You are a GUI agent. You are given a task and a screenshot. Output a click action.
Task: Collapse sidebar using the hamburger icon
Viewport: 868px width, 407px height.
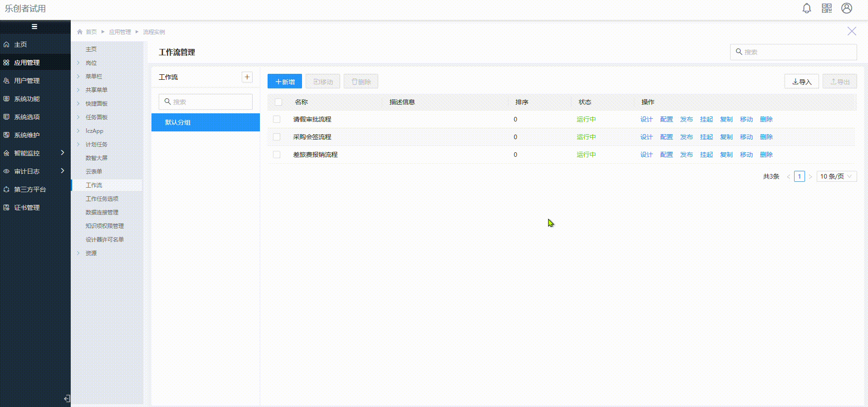point(34,27)
